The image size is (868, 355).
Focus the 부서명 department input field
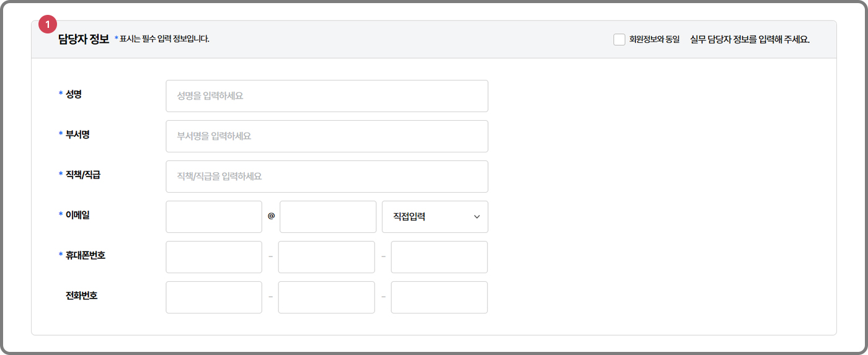[327, 136]
